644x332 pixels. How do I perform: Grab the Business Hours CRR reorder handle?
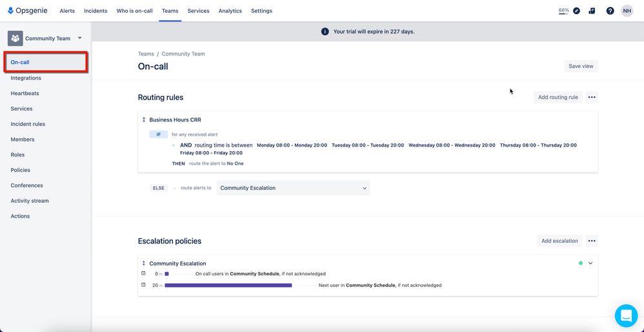(x=144, y=120)
